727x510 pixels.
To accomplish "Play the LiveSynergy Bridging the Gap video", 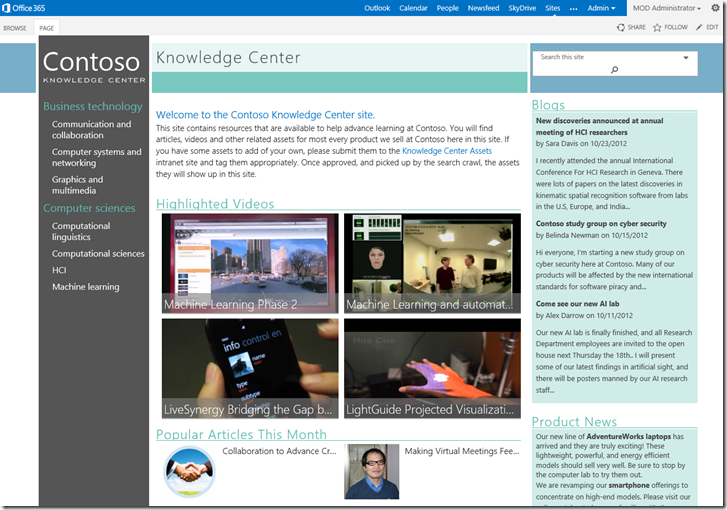I will pos(250,369).
